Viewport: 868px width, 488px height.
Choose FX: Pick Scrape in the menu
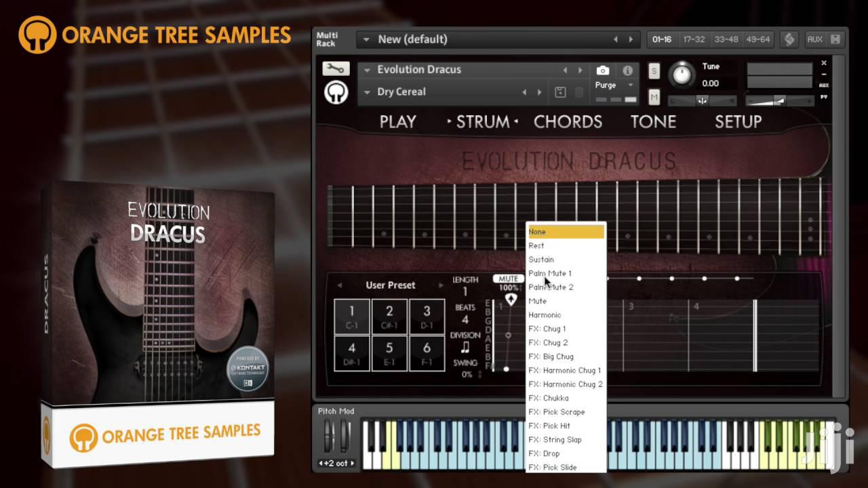(x=566, y=412)
